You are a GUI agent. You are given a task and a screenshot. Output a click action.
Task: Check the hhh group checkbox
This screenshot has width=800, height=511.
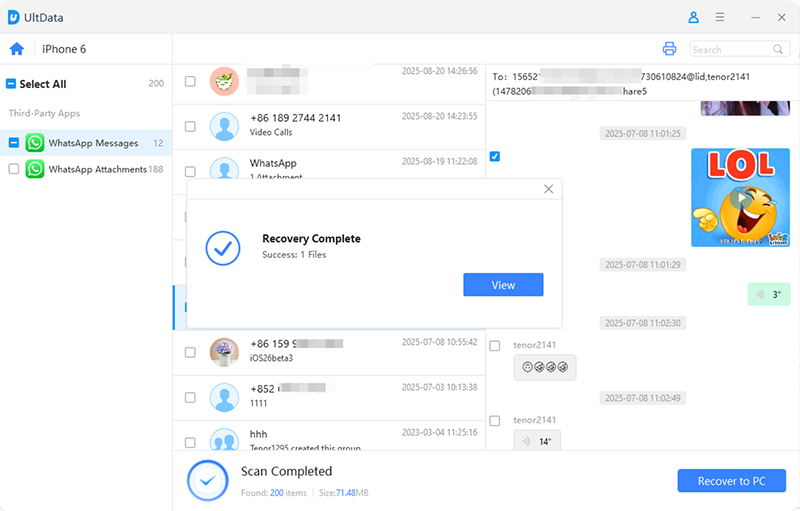tap(190, 442)
